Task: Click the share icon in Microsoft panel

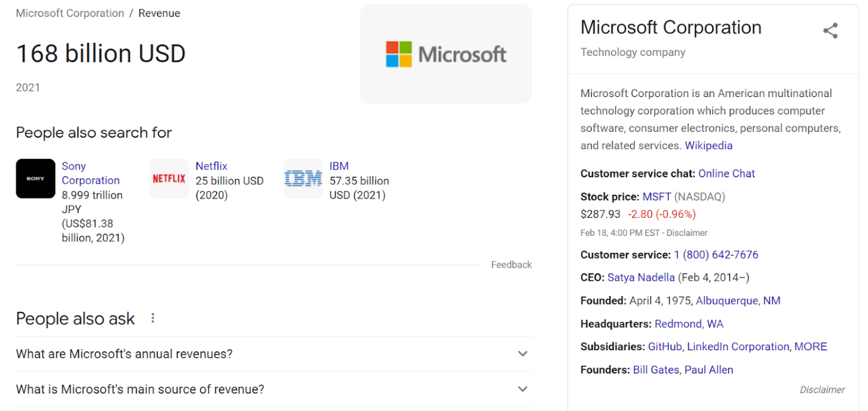Action: point(830,31)
